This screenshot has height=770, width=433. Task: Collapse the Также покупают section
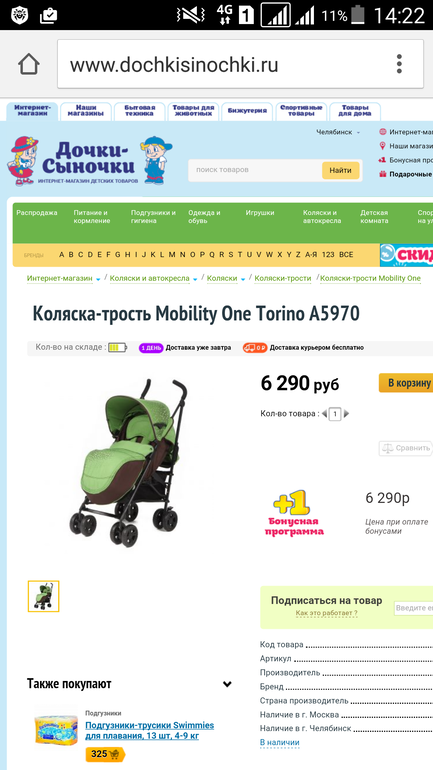point(227,684)
